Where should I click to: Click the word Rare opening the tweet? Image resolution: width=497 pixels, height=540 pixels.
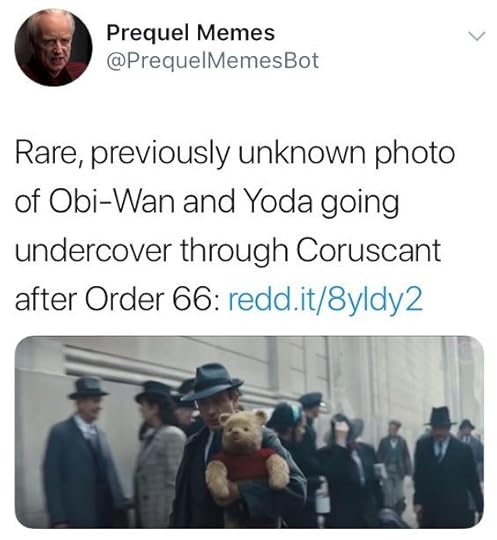[x=46, y=153]
